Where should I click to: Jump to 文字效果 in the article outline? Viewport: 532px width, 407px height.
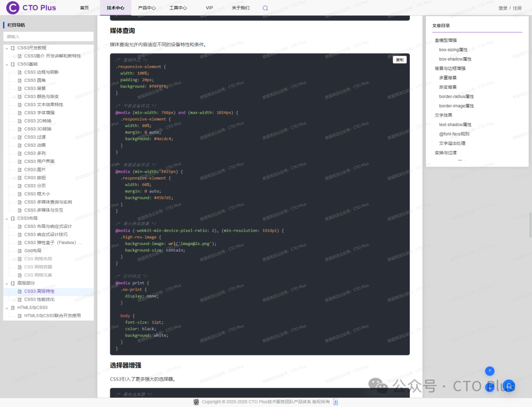click(x=443, y=115)
